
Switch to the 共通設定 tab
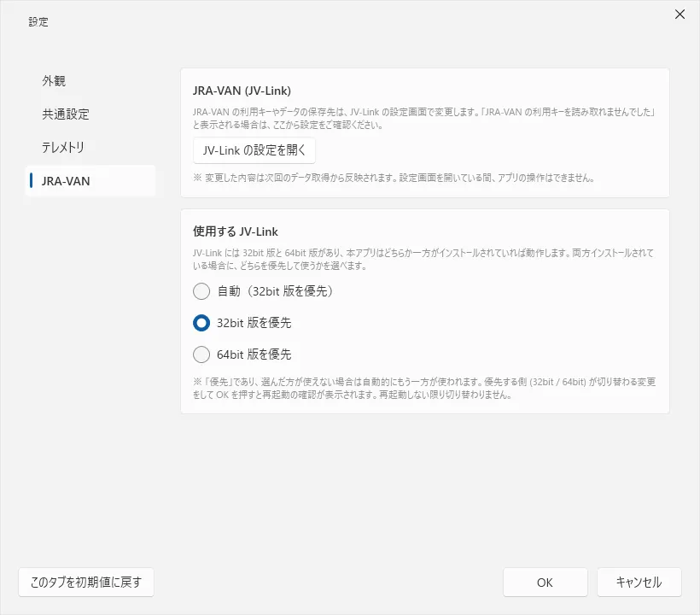(x=90, y=114)
